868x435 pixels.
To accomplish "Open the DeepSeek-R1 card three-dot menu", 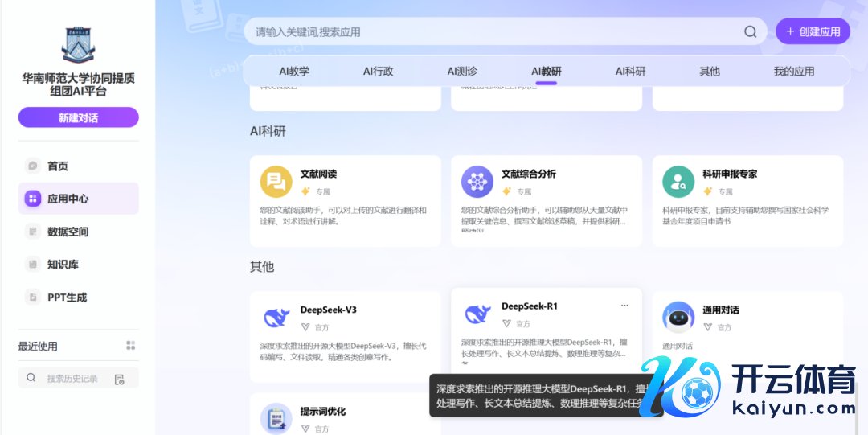I will click(x=624, y=306).
